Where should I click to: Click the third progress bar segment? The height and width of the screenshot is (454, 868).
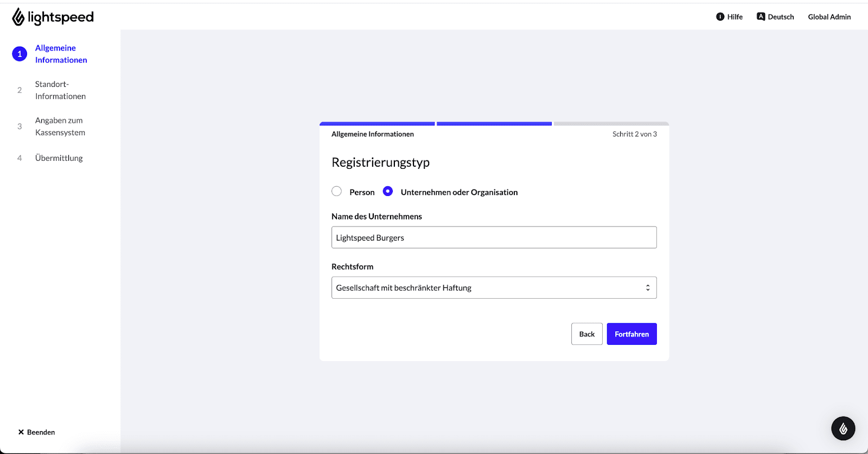610,124
